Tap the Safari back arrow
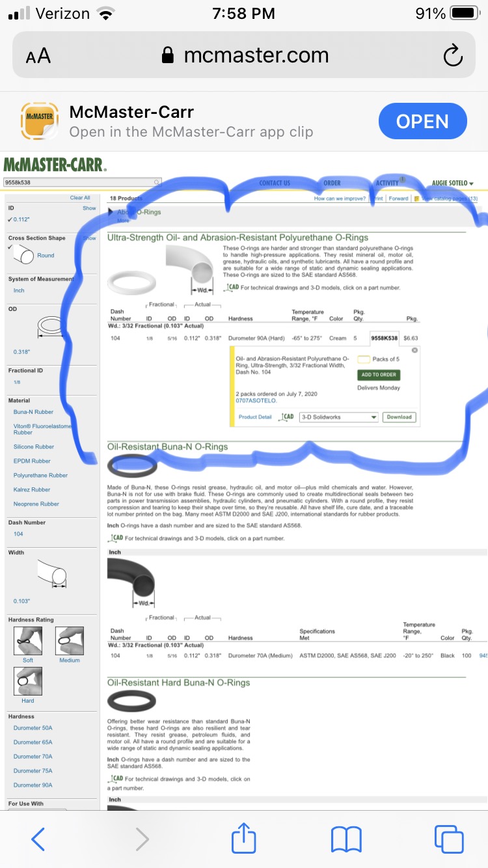Screen dimensions: 488x868 tap(38, 839)
